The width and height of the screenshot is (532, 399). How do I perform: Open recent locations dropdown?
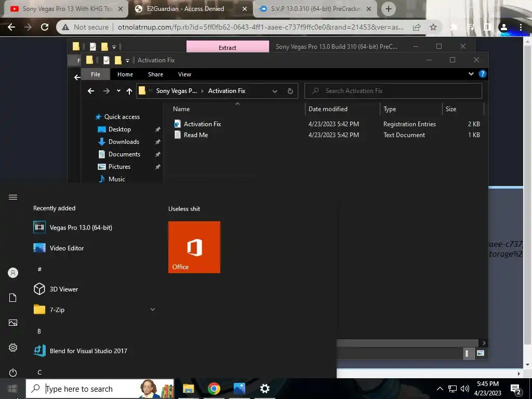[x=118, y=91]
